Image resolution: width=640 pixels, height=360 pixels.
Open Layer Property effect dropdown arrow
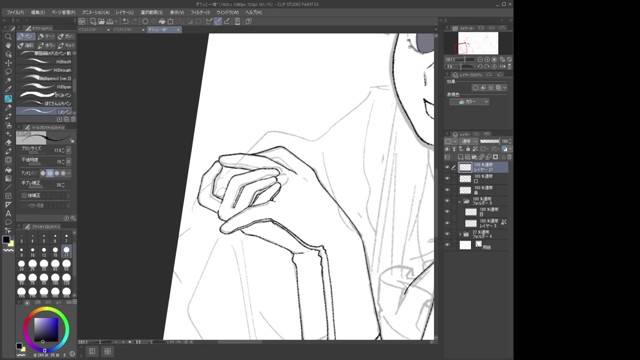point(505,88)
